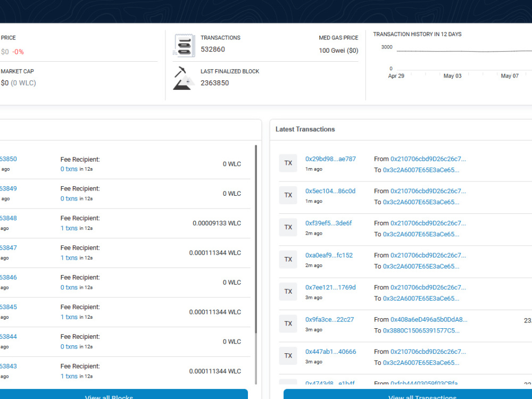The image size is (532, 399).
Task: Open block ending 63845
Action: (x=8, y=307)
